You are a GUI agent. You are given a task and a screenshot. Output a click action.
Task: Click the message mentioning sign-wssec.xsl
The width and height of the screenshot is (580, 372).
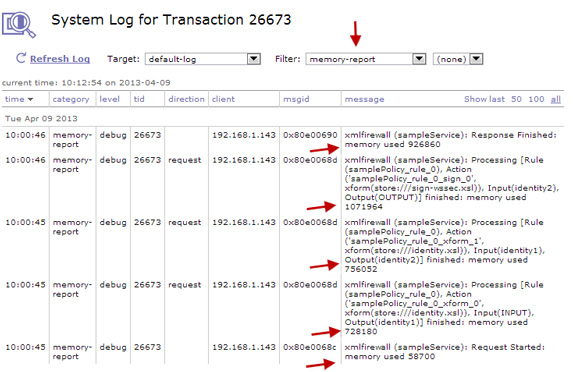tap(452, 183)
